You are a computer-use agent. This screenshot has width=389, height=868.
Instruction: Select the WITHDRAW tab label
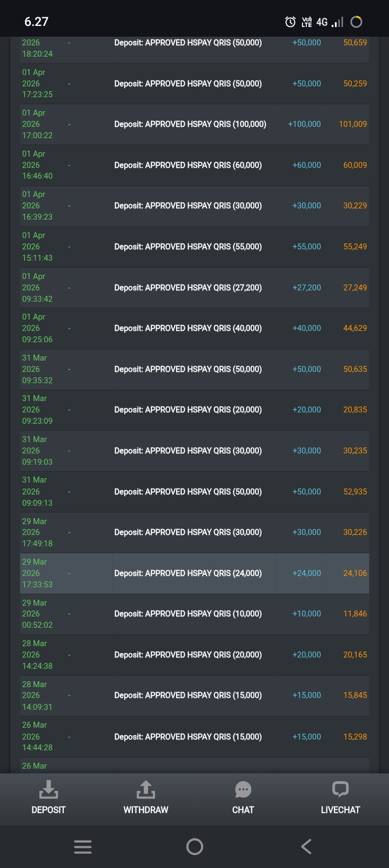coord(146,810)
